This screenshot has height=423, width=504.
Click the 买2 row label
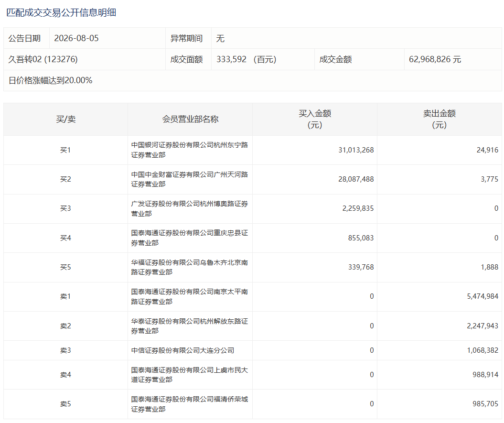pos(65,179)
